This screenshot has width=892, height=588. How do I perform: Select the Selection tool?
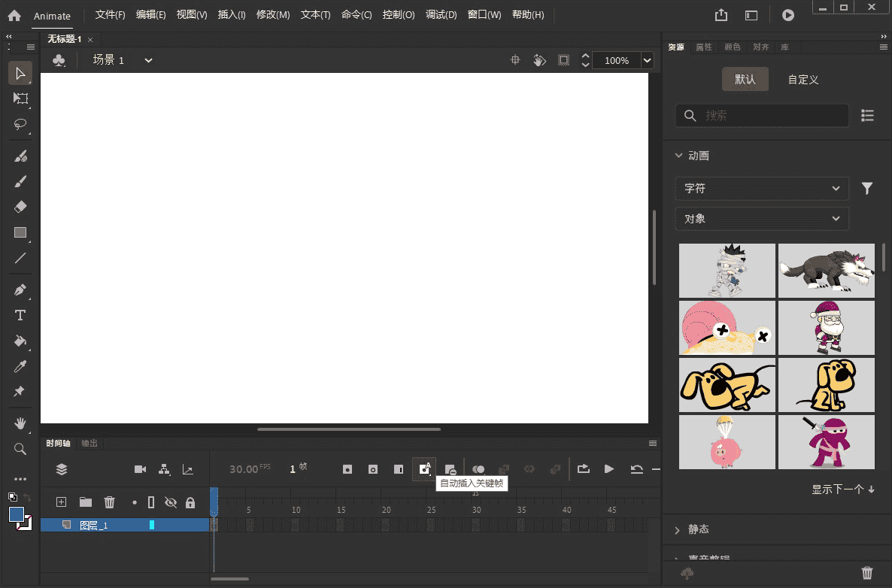20,73
